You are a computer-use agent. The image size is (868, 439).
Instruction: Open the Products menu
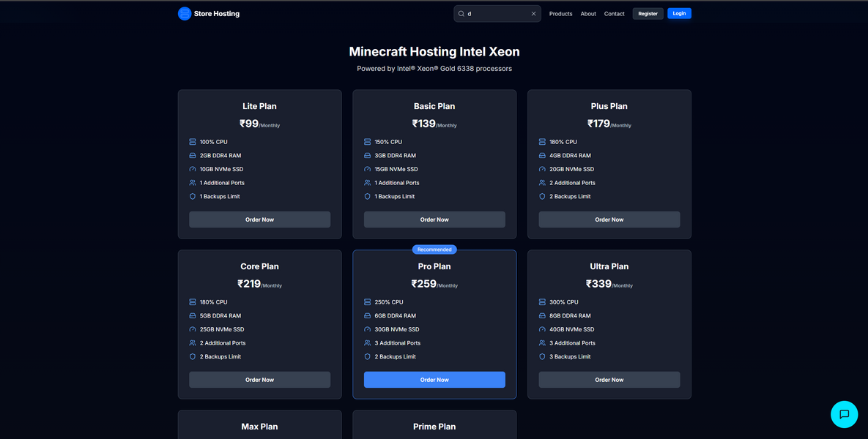[x=561, y=14]
